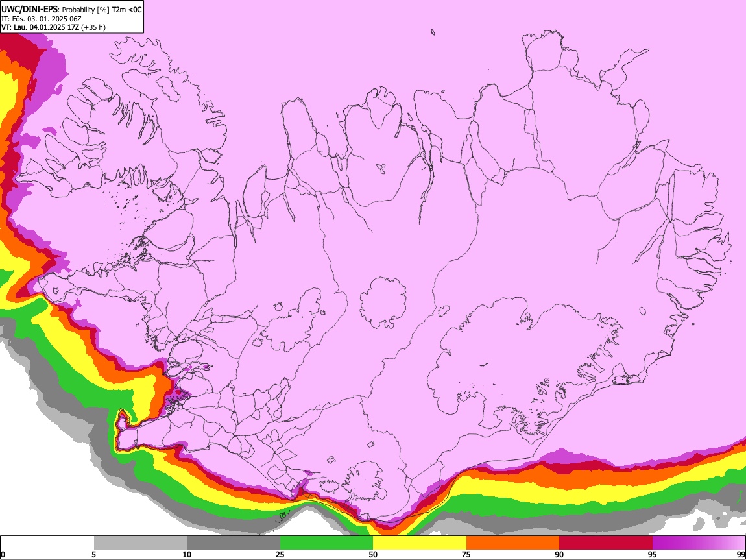Screen dimensions: 746x560
Task: Click the legend label '90'
Action: pos(559,554)
